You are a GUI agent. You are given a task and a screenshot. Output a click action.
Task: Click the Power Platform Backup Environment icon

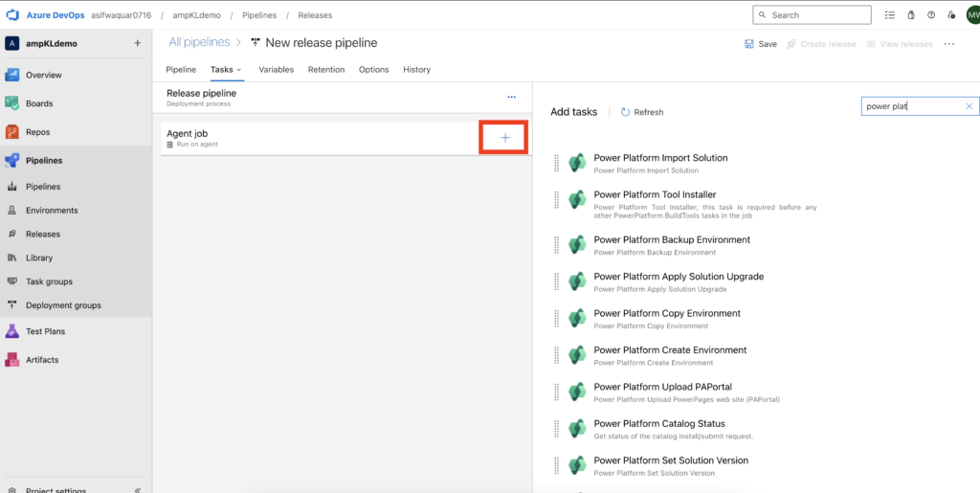point(577,245)
